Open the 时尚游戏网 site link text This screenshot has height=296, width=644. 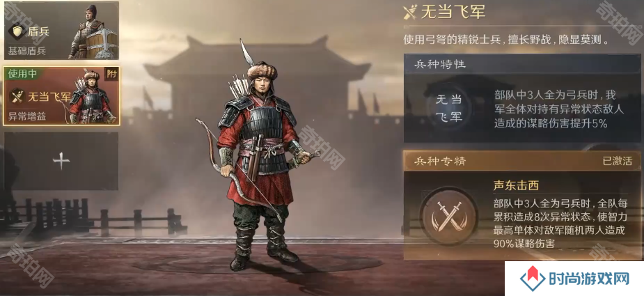click(590, 279)
